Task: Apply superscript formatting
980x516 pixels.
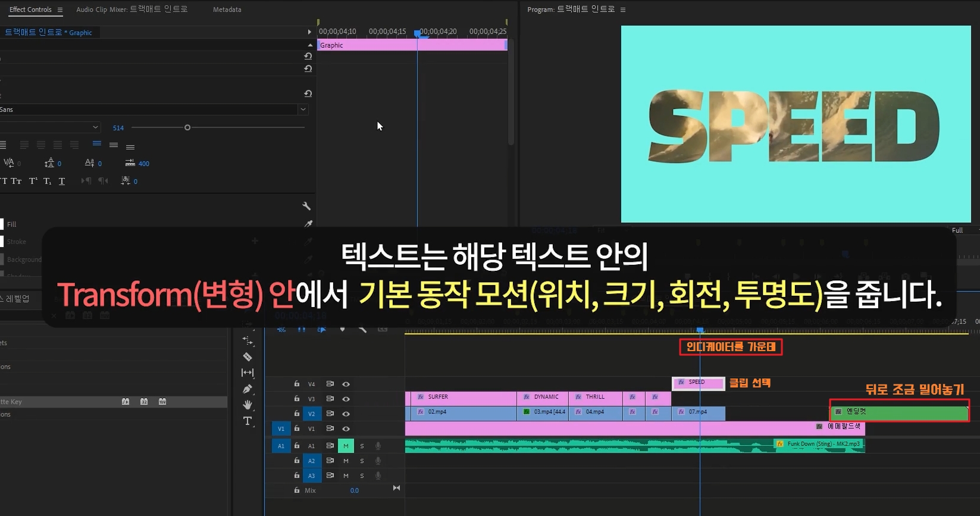Action: [x=33, y=181]
